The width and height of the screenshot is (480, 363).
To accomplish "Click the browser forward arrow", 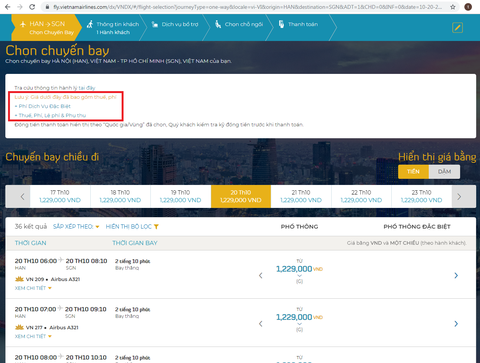I will pos(20,7).
